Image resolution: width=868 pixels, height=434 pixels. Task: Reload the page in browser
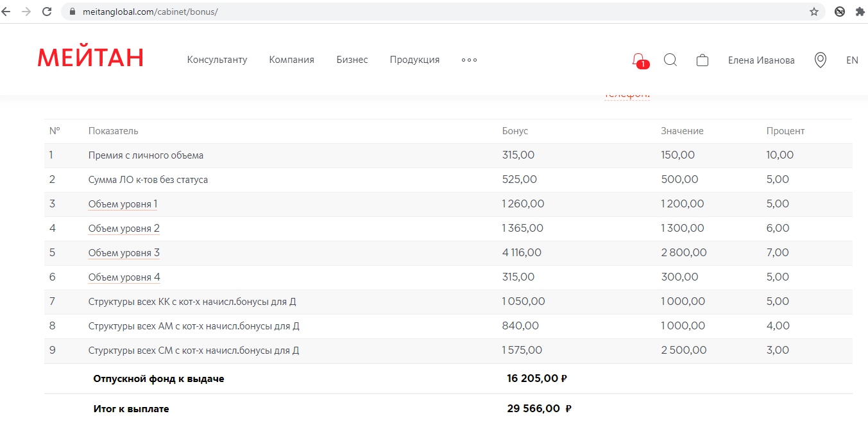[47, 12]
